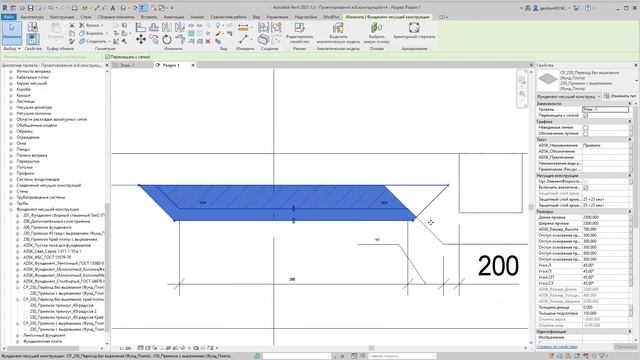Select the 'Лестницы' tree item
The image size is (640, 360).
pyautogui.click(x=26, y=101)
